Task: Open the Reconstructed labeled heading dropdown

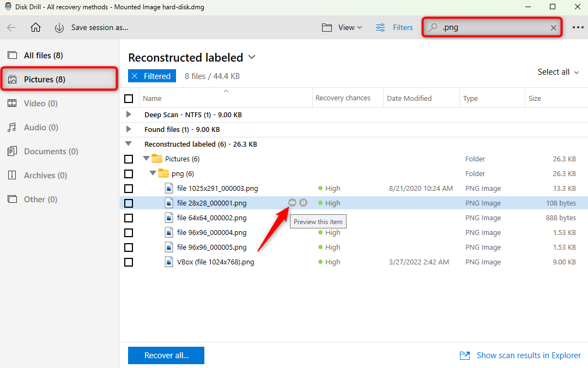Action: click(252, 57)
